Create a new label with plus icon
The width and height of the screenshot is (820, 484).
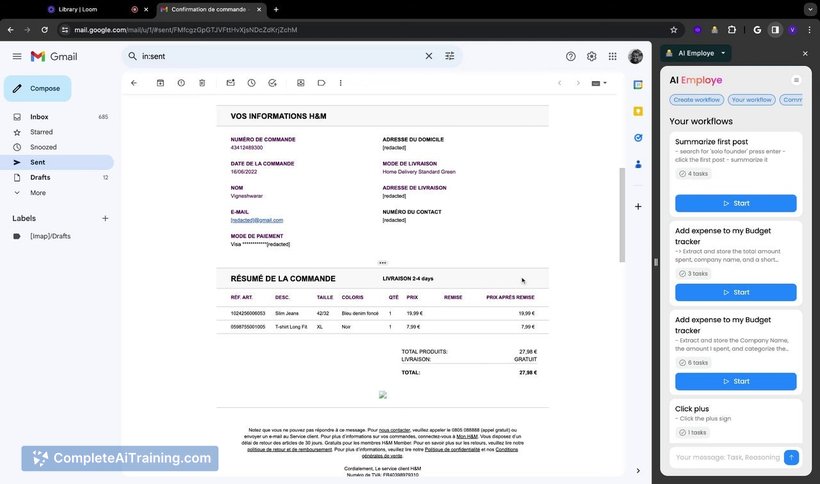105,218
